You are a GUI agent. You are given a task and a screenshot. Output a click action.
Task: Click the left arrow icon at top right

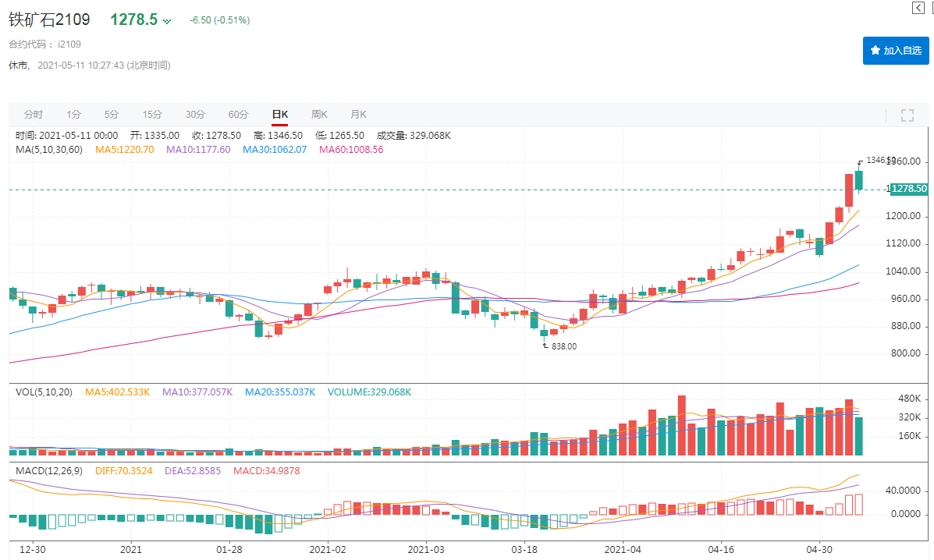pos(919,8)
